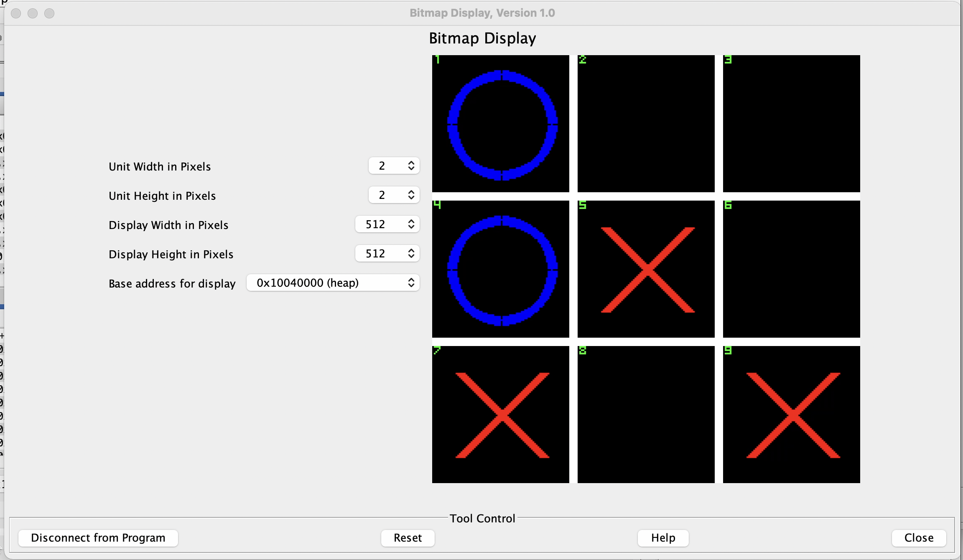This screenshot has height=560, width=963.
Task: Click the empty cell numbered 6
Action: [792, 269]
